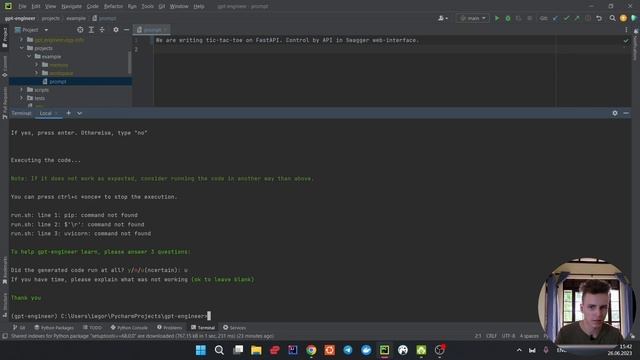Run the main configuration with the green play icon
The height and width of the screenshot is (360, 640).
(x=497, y=18)
